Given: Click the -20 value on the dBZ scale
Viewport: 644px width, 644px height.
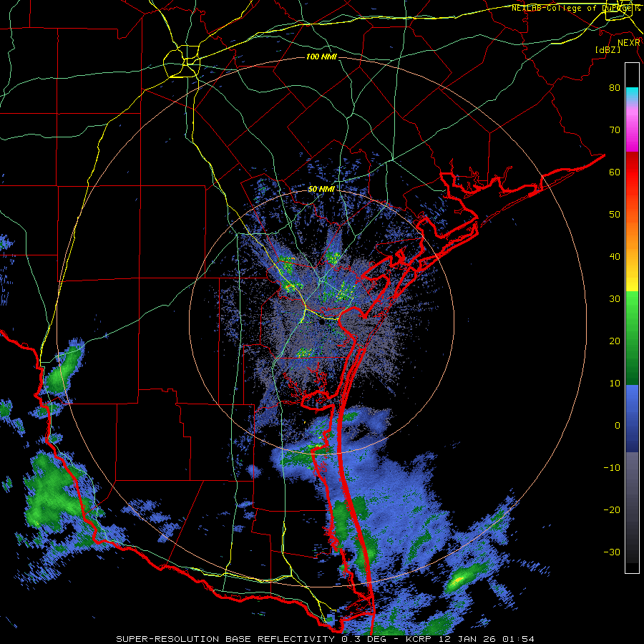Looking at the screenshot, I should point(612,510).
